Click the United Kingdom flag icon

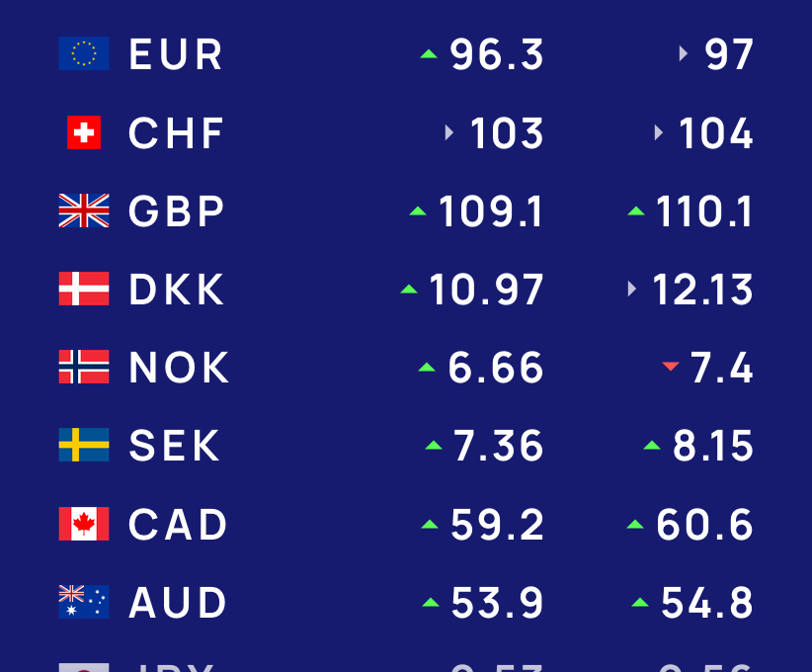(x=84, y=210)
